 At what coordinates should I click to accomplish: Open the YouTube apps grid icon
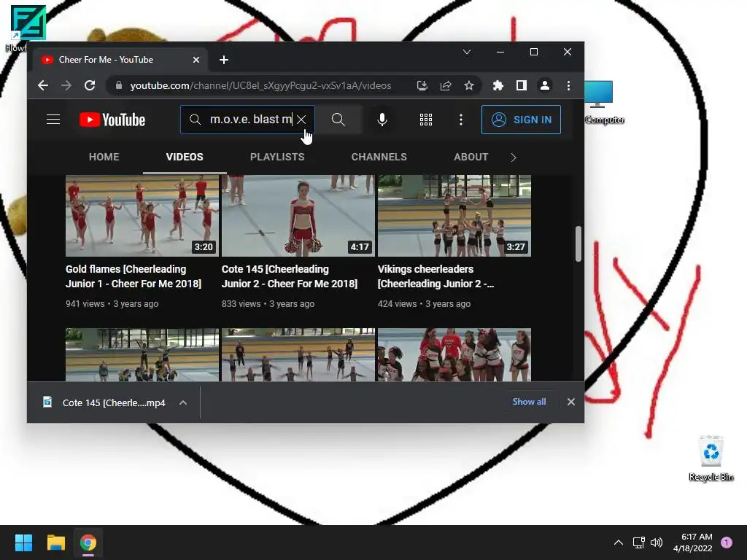tap(426, 120)
